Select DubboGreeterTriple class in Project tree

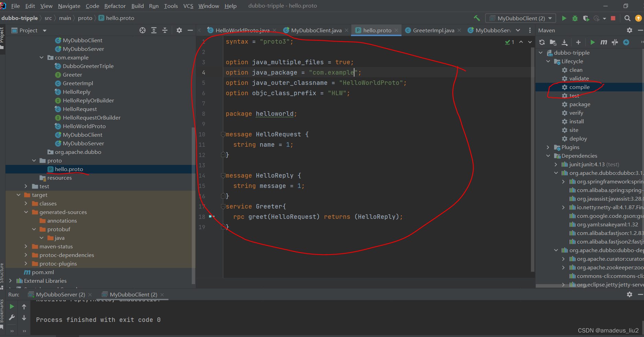[x=88, y=66]
